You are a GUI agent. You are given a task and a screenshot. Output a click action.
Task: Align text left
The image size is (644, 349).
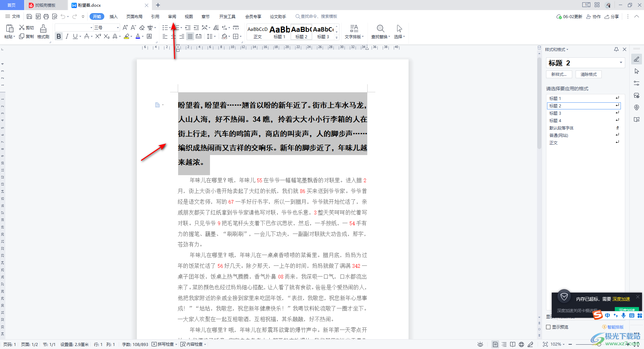[165, 36]
